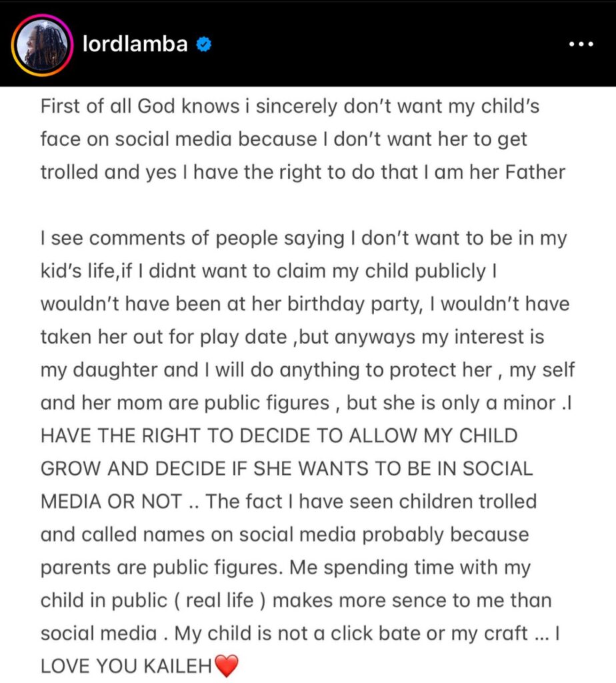This screenshot has height=683, width=616.
Task: Click the line starting "First of all God knows"
Action: pos(290,106)
